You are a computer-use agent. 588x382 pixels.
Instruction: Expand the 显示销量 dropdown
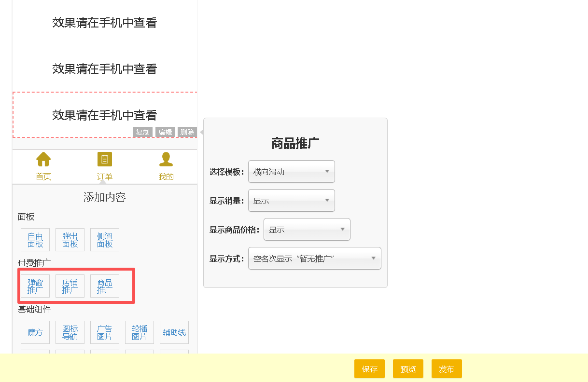click(x=291, y=201)
